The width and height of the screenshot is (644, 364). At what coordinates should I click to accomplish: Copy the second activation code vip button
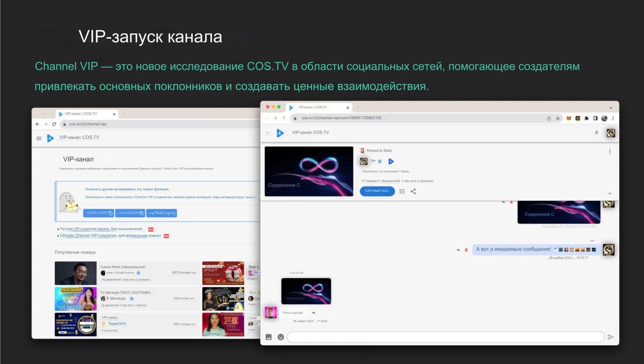point(130,213)
